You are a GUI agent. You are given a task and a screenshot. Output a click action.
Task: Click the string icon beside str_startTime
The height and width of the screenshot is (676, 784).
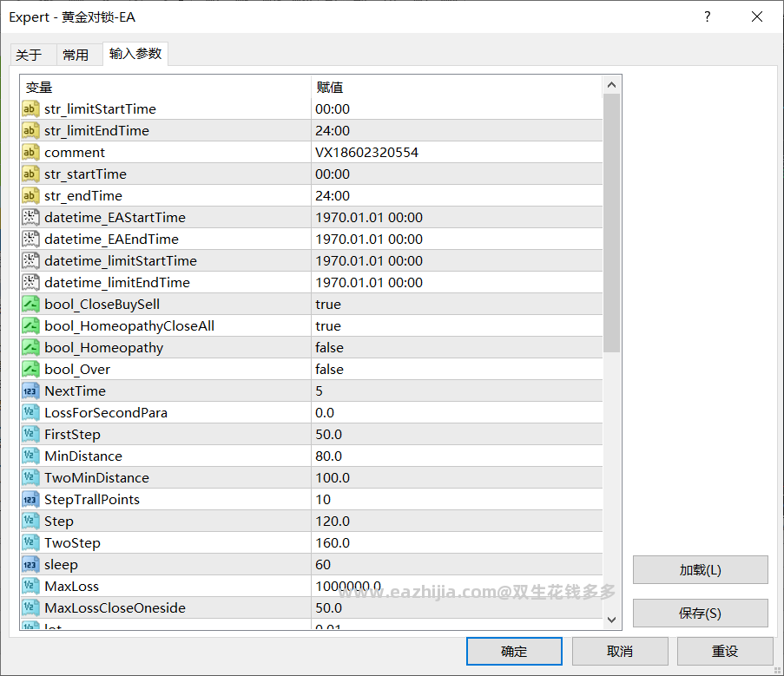click(30, 174)
